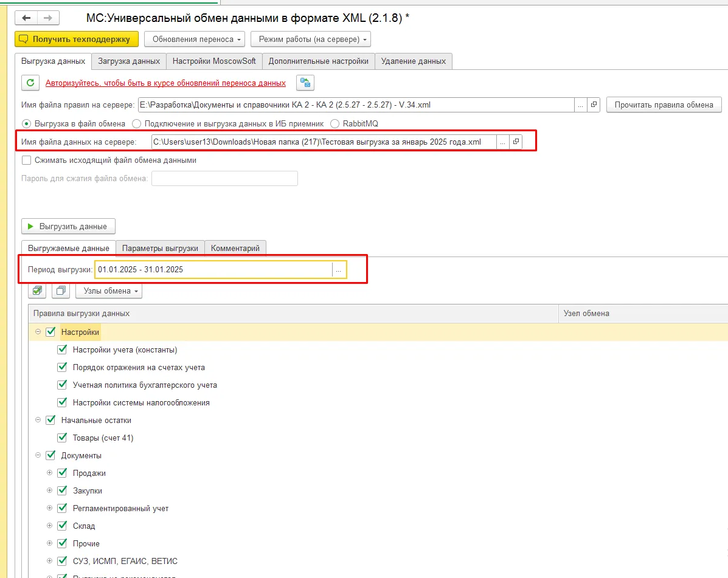Toggle Настройки системы налогообложения checkbox
The width and height of the screenshot is (728, 578).
[62, 402]
